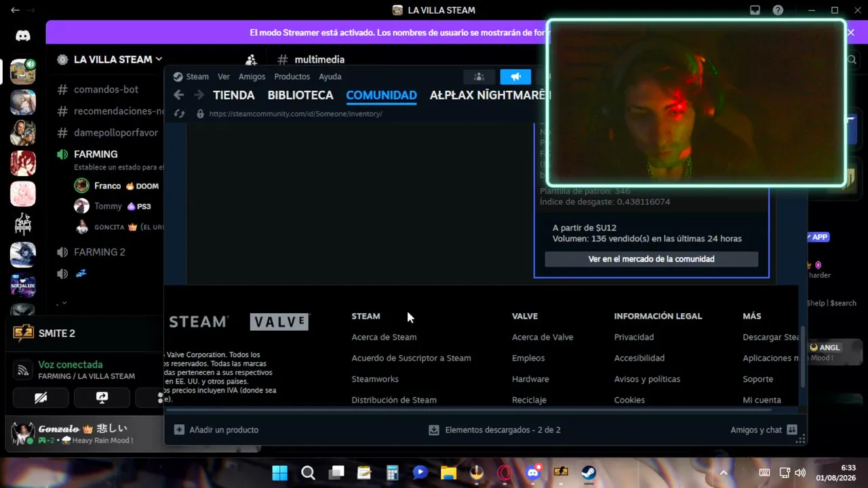Toggle camera in Discord voice panel
The width and height of the screenshot is (868, 488).
coord(41,398)
